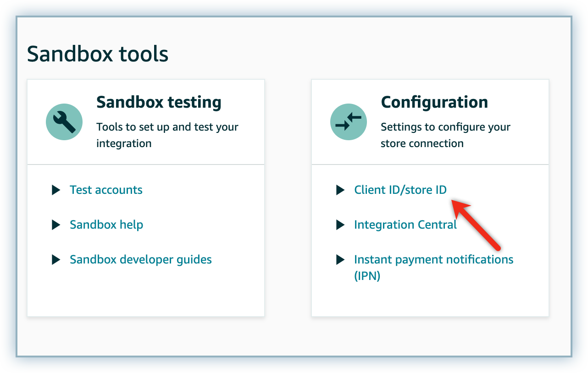Expand the triangle next to Sandbox help
588x373 pixels.
pyautogui.click(x=56, y=225)
